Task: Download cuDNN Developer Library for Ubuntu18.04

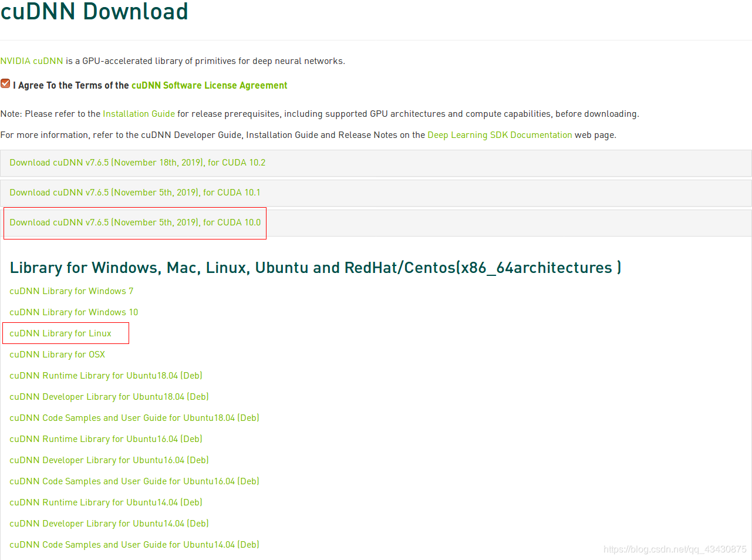Action: click(x=109, y=397)
